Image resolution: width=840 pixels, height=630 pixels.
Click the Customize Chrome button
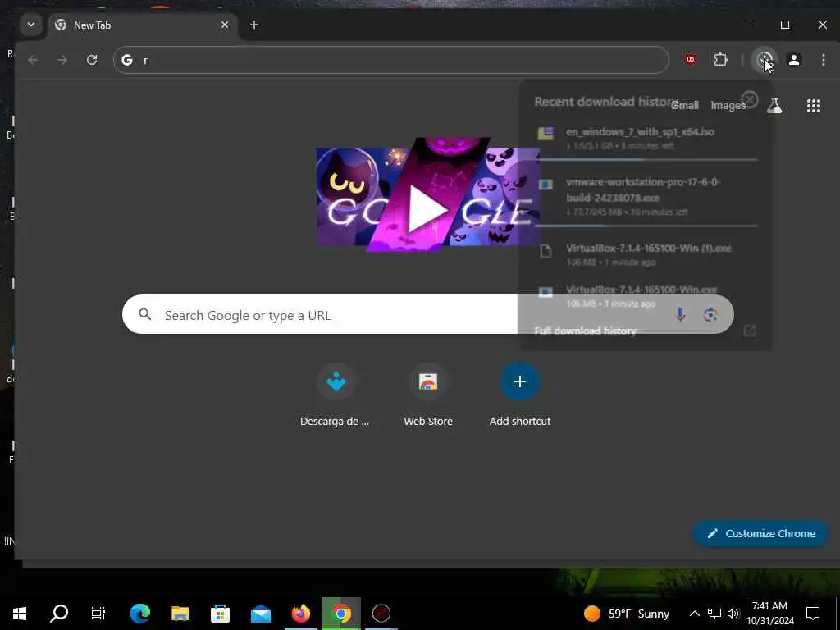tap(760, 533)
